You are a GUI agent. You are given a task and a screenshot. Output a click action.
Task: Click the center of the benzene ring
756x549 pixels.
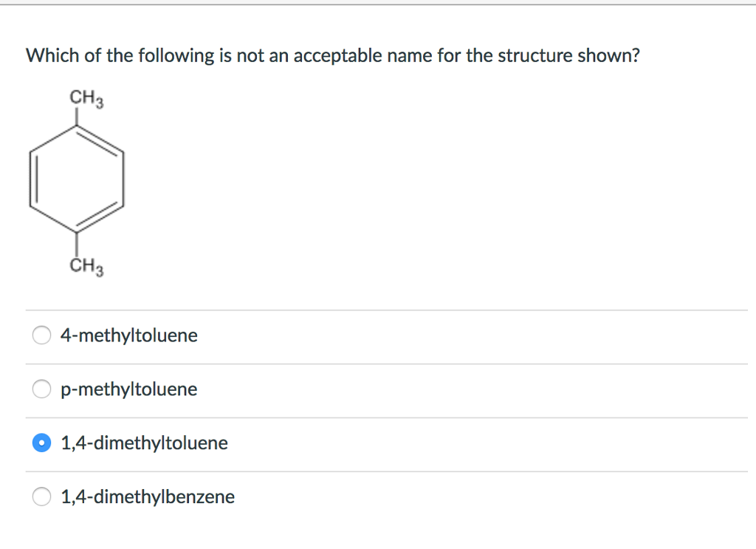pyautogui.click(x=77, y=179)
